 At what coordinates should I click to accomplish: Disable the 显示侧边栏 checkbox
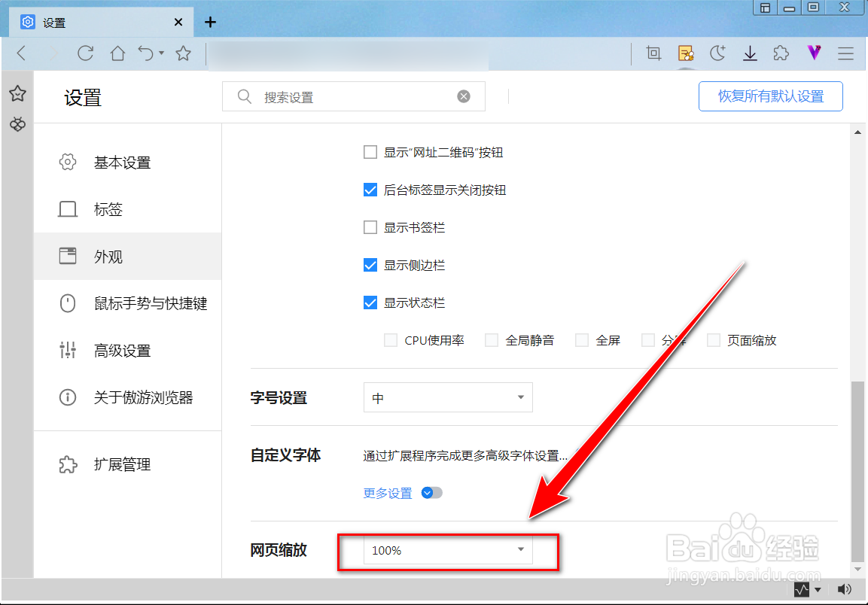tap(370, 265)
